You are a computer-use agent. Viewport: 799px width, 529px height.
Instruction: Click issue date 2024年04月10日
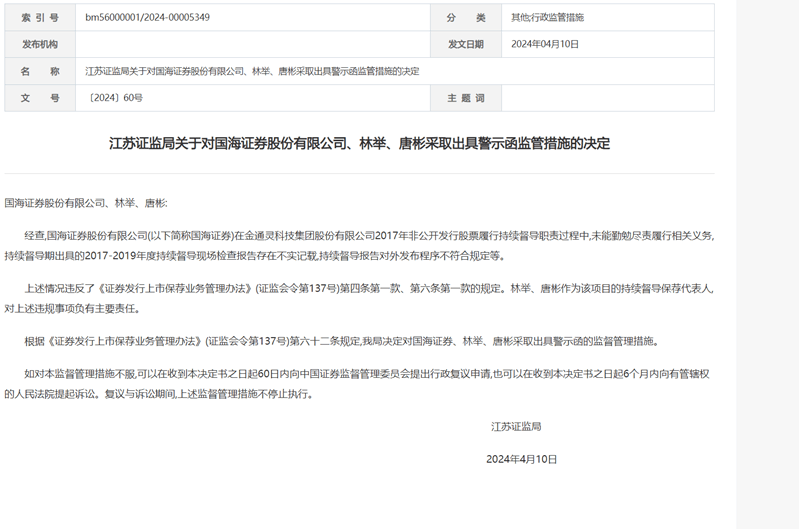(545, 44)
